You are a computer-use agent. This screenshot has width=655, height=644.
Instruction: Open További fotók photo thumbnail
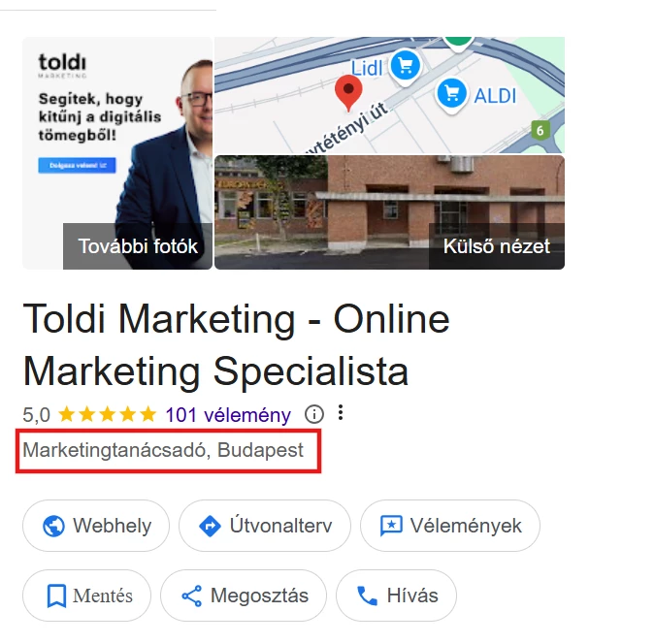(x=117, y=153)
